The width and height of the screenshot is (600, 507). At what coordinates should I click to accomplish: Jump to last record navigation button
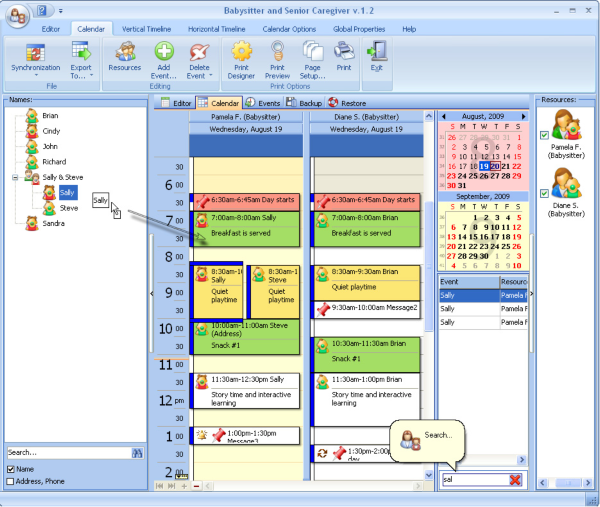(x=171, y=486)
